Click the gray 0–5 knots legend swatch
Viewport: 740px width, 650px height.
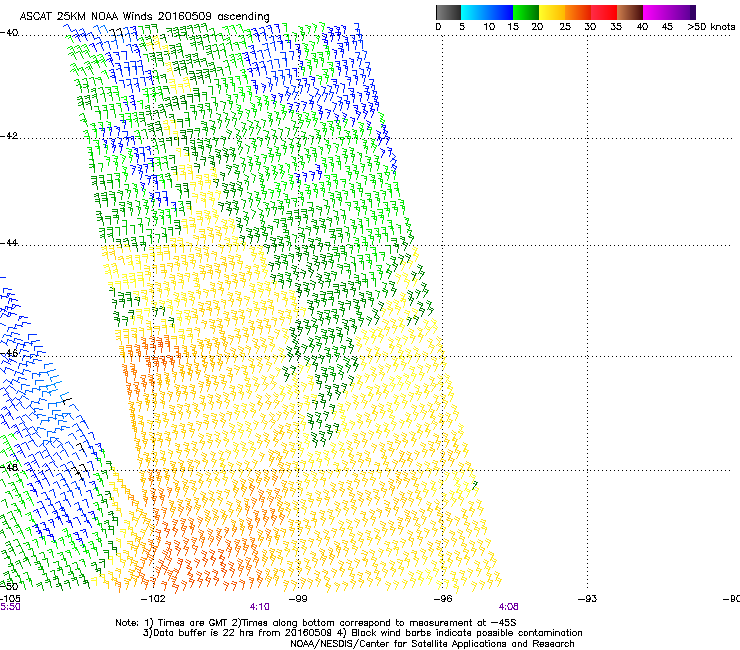pyautogui.click(x=448, y=12)
